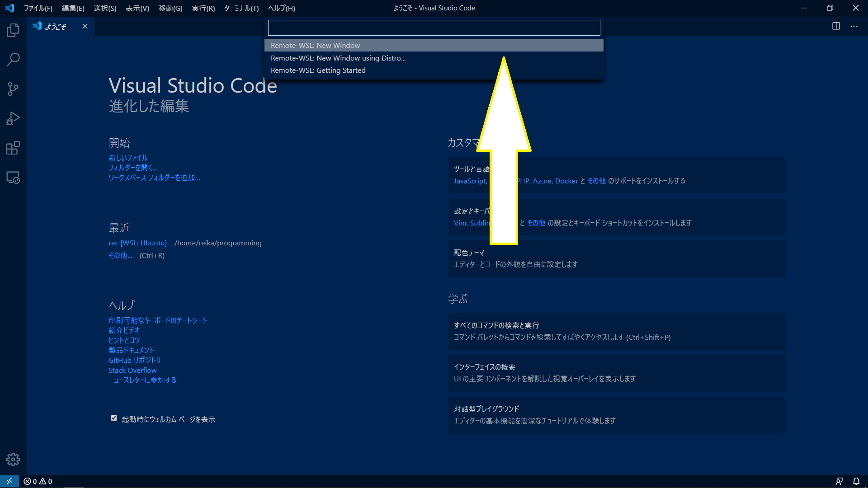Switch to the ようこそ tab

pyautogui.click(x=55, y=26)
